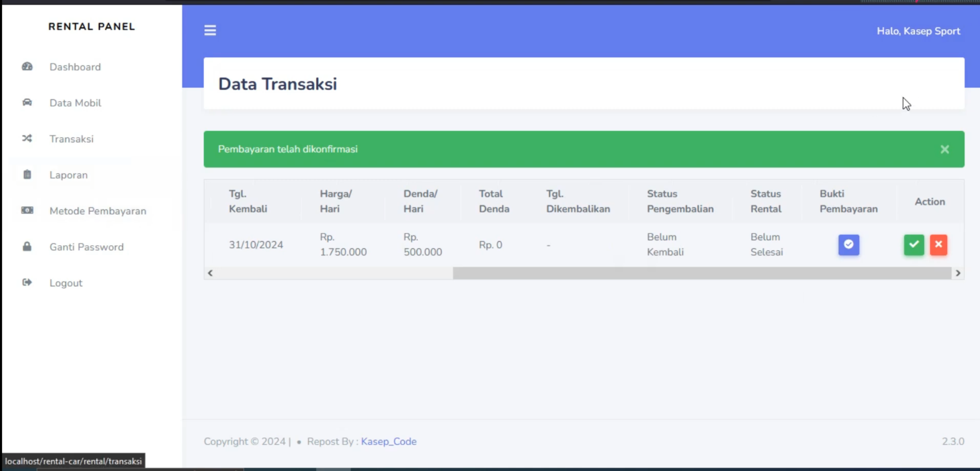Cancel transaction with red X button
Screen dimensions: 980x471
[x=939, y=245]
